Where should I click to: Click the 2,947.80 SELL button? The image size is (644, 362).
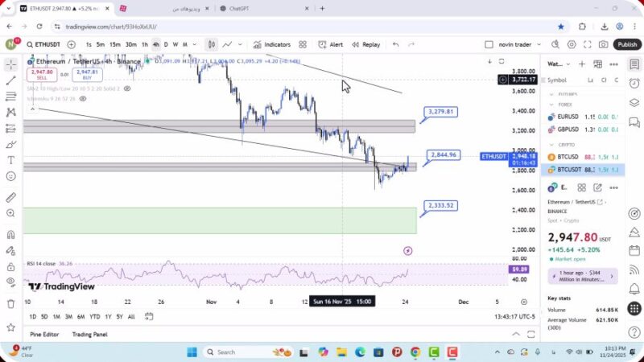(40, 75)
